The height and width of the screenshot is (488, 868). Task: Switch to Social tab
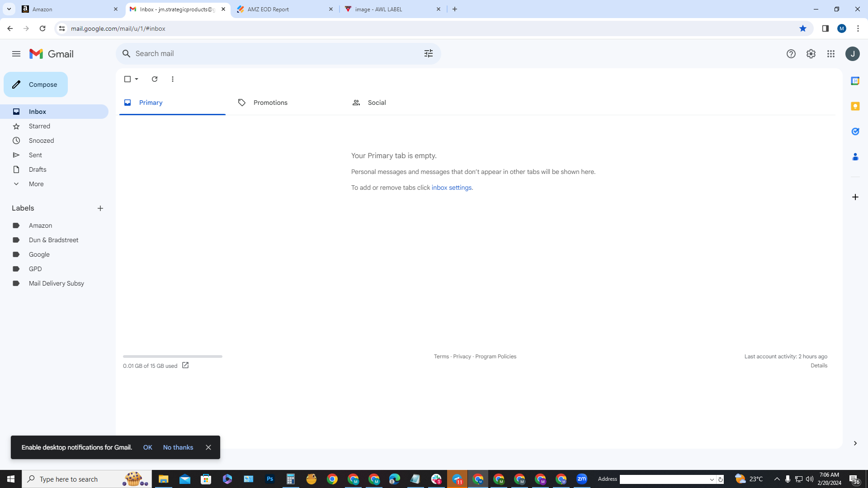(x=401, y=103)
